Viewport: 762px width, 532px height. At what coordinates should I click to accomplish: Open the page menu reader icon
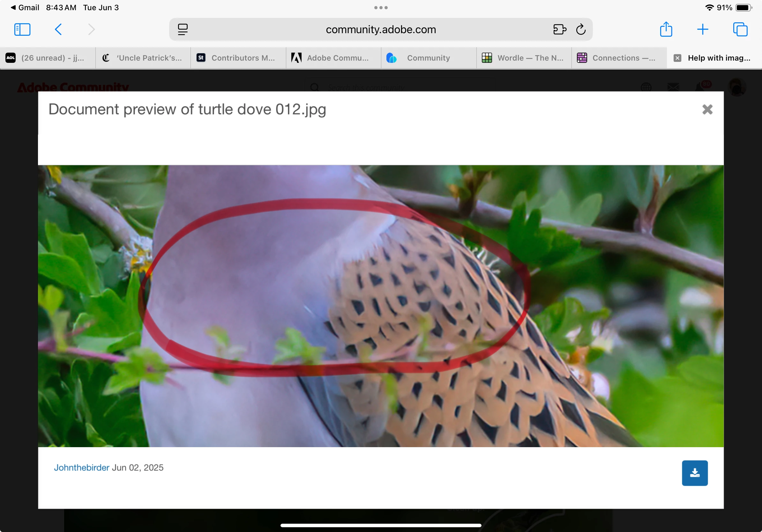(x=183, y=30)
